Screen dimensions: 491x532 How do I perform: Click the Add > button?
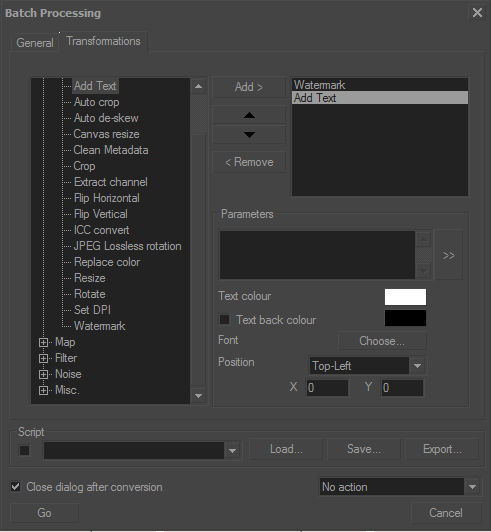tap(249, 87)
